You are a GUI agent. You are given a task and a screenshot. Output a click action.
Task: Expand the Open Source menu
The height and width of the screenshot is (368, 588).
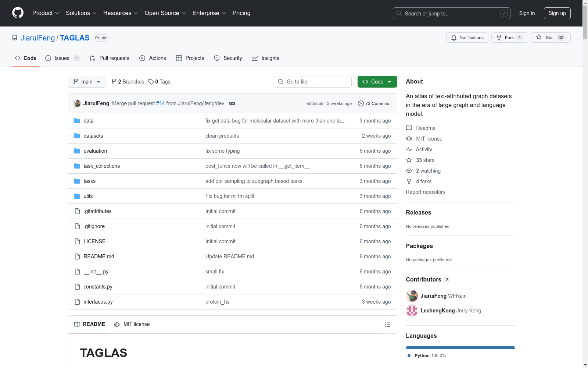pos(165,13)
